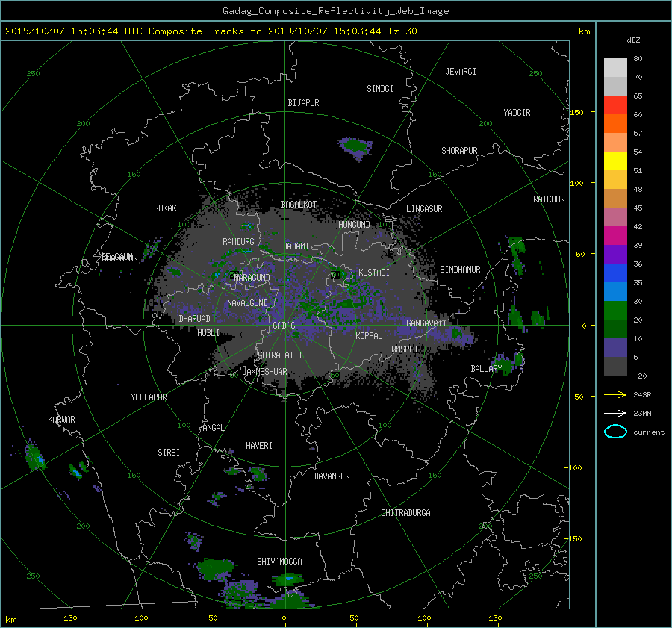This screenshot has width=672, height=628.
Task: Click the Gadag_Composite_Reflectivity_Web_Image title
Action: [335, 11]
